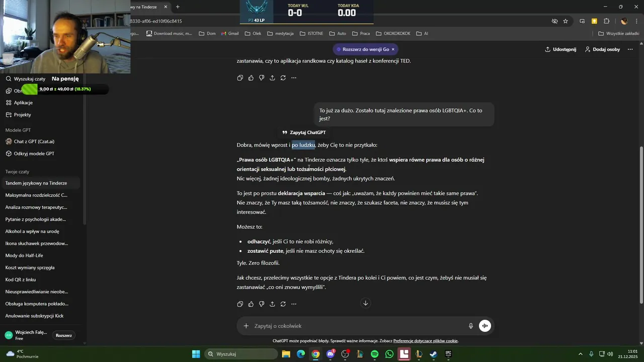Open Discord from the taskbar
The image size is (644, 362).
pyautogui.click(x=331, y=354)
